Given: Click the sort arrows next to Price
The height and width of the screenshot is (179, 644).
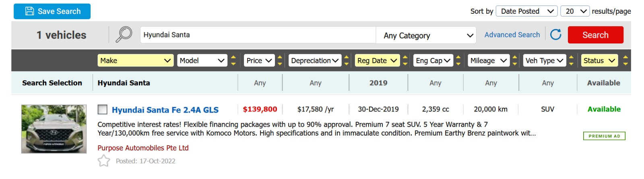Looking at the screenshot, I should coord(280,60).
